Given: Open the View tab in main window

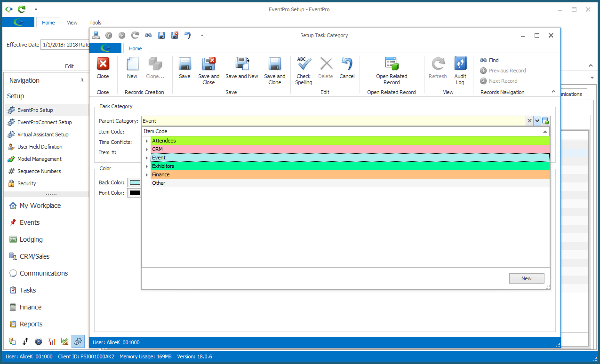Looking at the screenshot, I should coord(72,23).
